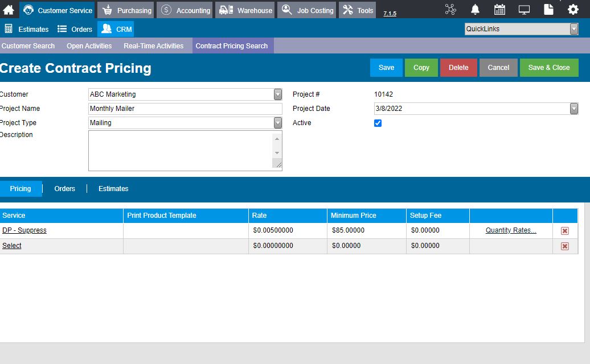The width and height of the screenshot is (590, 364).
Task: Open the Job Costing module
Action: pyautogui.click(x=306, y=10)
